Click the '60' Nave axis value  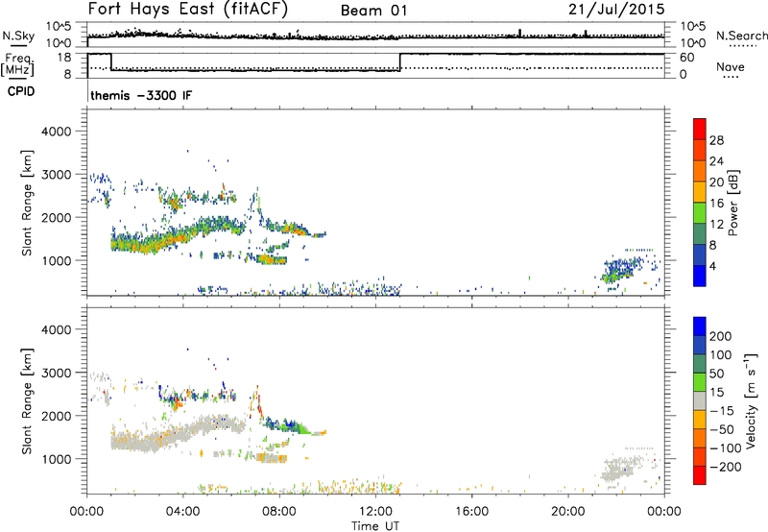686,58
